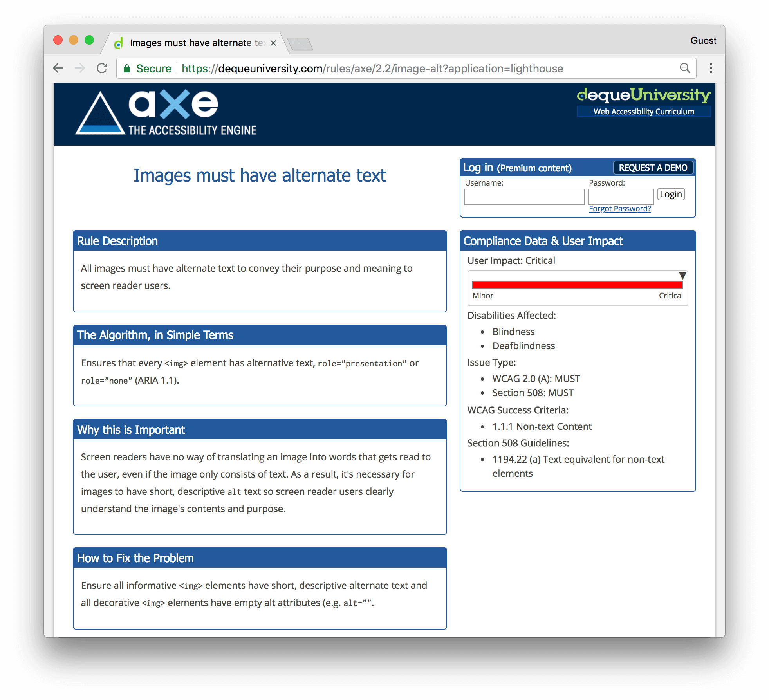Viewport: 769px width, 700px height.
Task: Click the Username input field
Action: pyautogui.click(x=526, y=194)
